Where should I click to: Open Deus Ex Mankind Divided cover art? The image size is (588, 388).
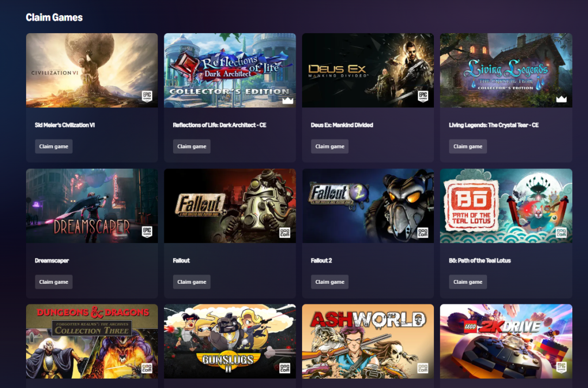point(368,70)
